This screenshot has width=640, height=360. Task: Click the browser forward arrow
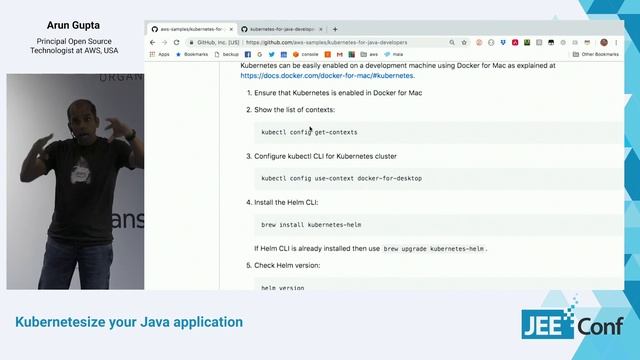point(164,42)
